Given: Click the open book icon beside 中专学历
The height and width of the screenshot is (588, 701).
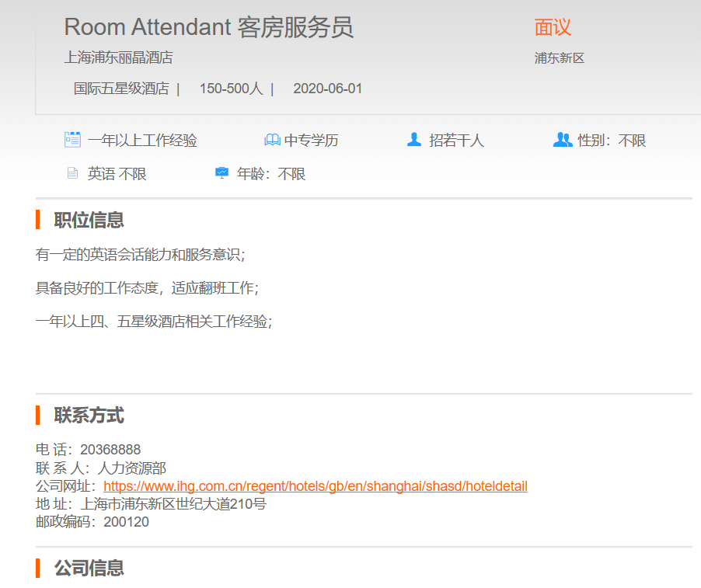Looking at the screenshot, I should click(x=272, y=140).
